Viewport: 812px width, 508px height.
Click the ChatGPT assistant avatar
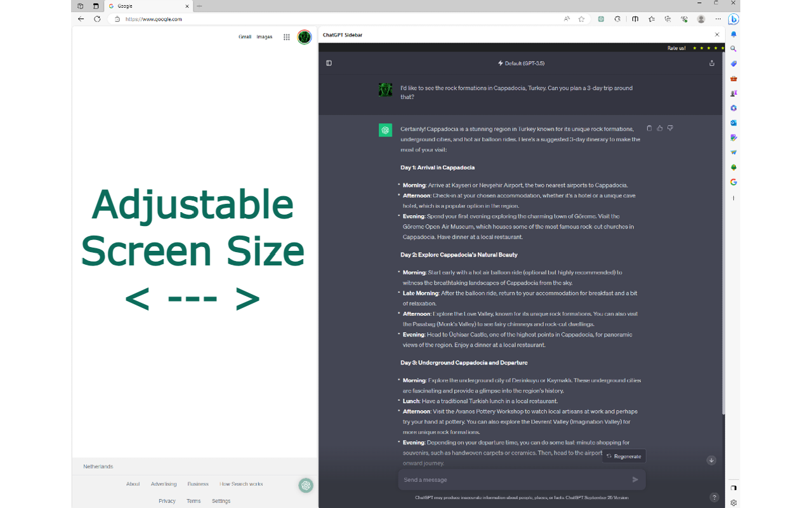click(385, 130)
